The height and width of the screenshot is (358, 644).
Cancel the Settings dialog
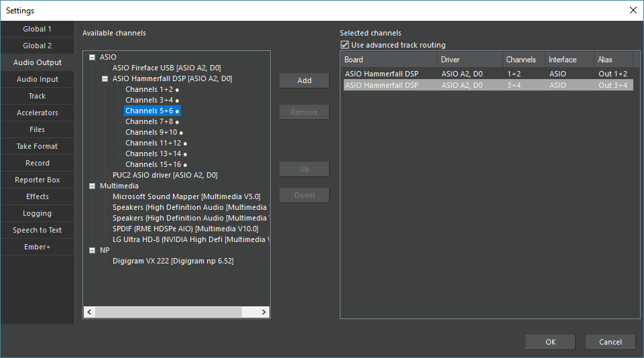click(x=610, y=342)
